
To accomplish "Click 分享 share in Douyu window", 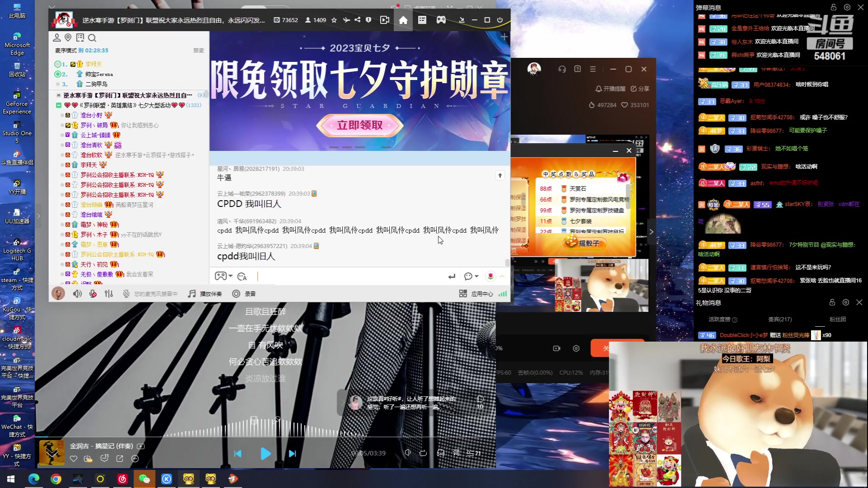I will (x=640, y=89).
